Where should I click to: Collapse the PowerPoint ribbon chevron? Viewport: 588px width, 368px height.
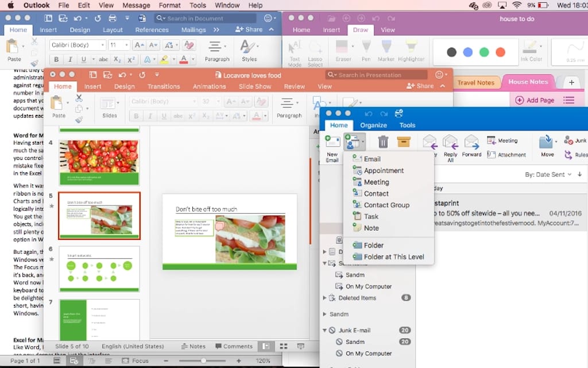(x=443, y=86)
